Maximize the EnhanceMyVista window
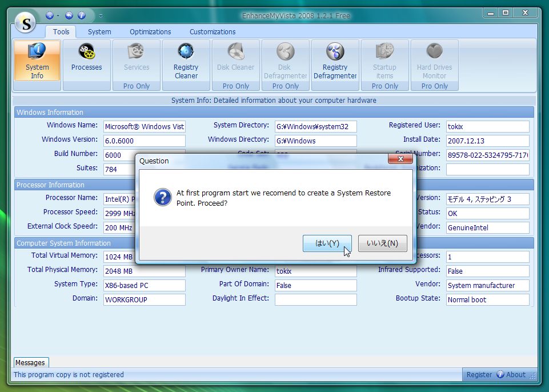549x392 pixels. 506,13
